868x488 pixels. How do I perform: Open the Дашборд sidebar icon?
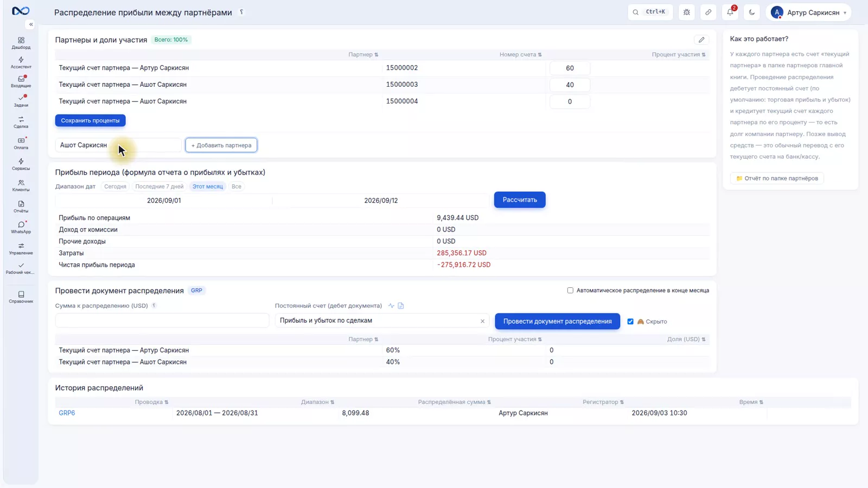(21, 43)
